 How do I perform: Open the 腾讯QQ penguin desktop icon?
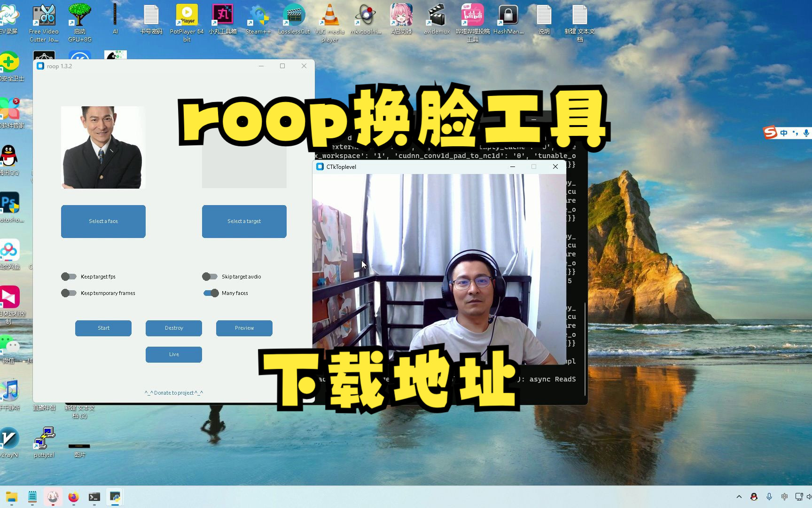tap(9, 160)
